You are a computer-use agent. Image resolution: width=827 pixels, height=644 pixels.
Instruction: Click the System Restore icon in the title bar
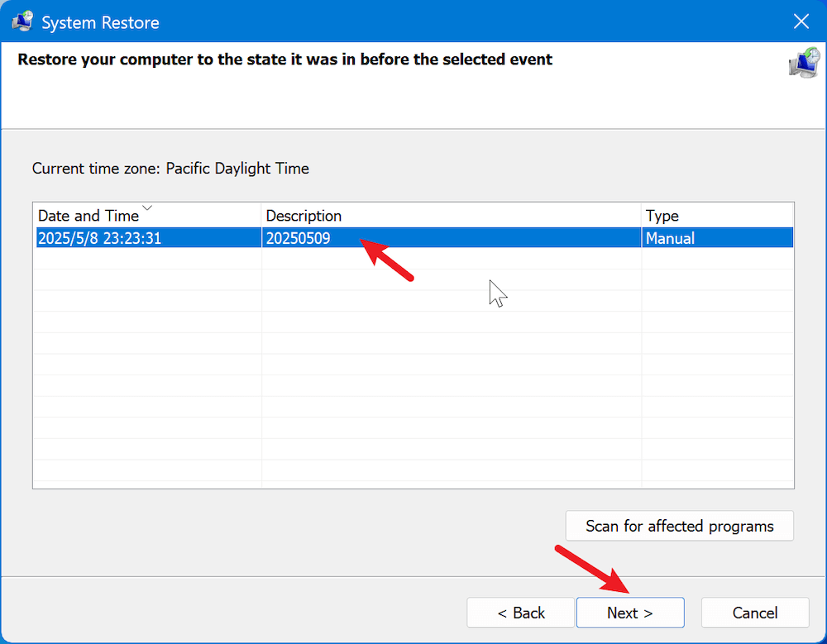(x=21, y=21)
